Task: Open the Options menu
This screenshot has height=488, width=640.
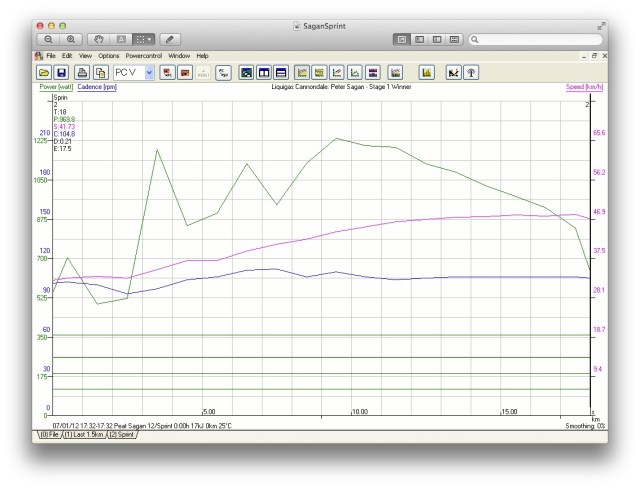Action: [108, 56]
